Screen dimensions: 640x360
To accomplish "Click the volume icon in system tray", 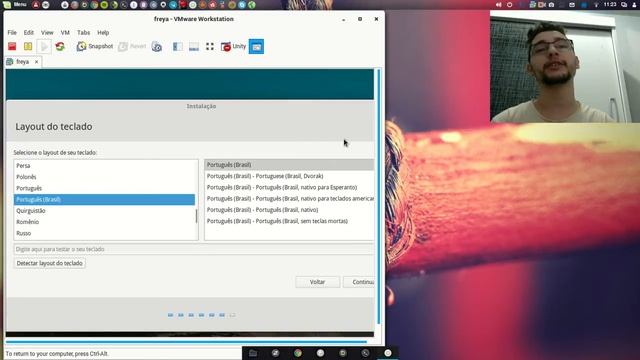I will [x=498, y=5].
